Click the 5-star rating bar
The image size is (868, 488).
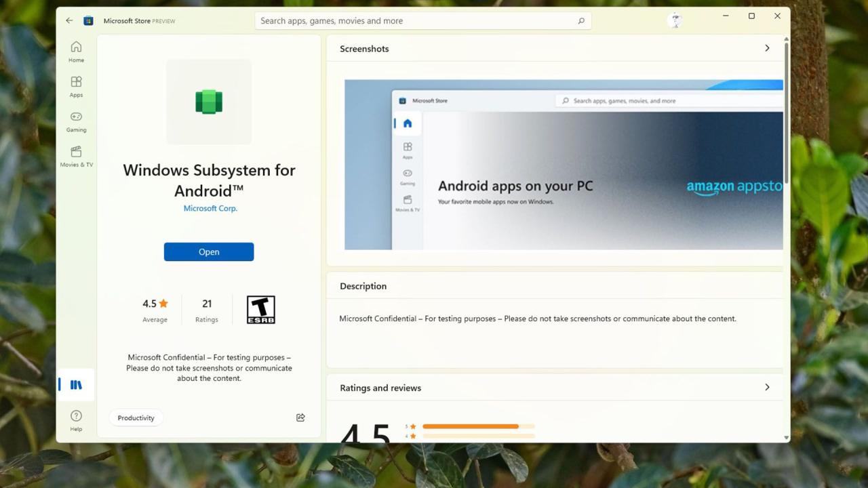[478, 426]
